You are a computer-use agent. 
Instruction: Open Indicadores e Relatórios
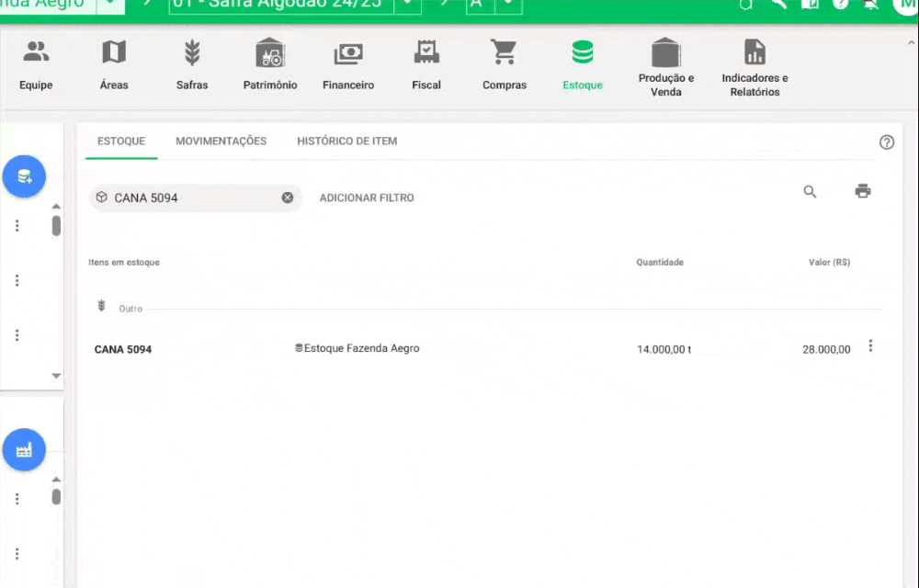pyautogui.click(x=754, y=64)
